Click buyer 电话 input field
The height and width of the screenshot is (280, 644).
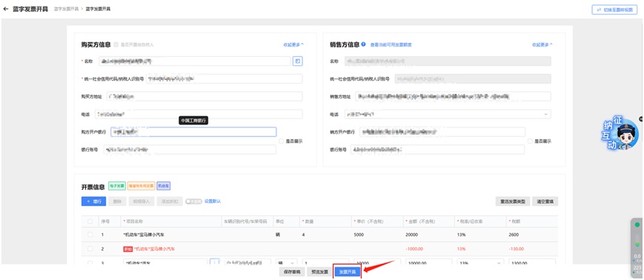coord(199,114)
